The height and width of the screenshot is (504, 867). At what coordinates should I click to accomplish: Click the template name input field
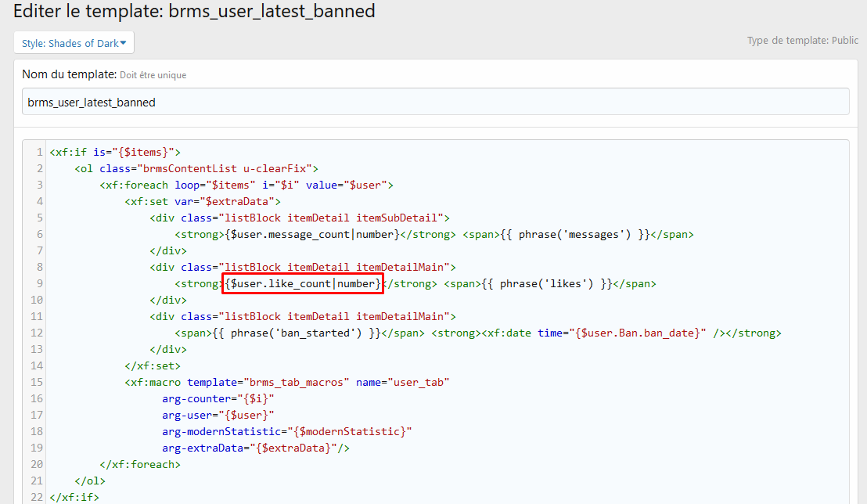[x=435, y=102]
